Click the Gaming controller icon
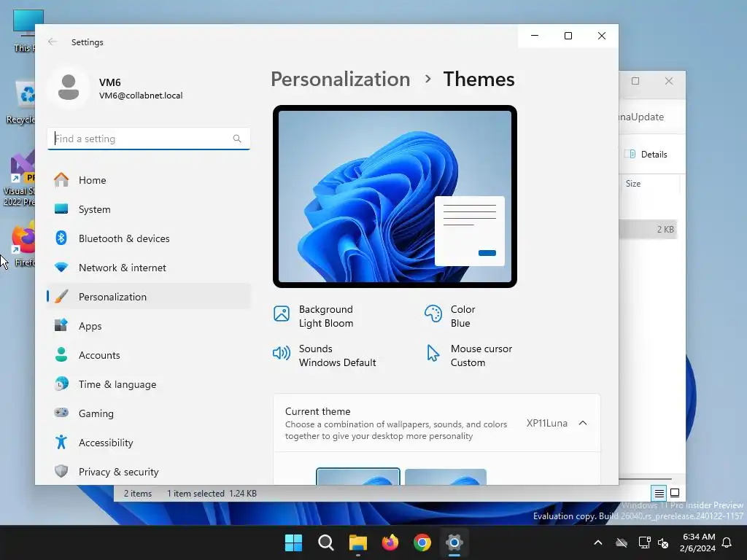Screen dimensions: 747x560 (x=61, y=413)
